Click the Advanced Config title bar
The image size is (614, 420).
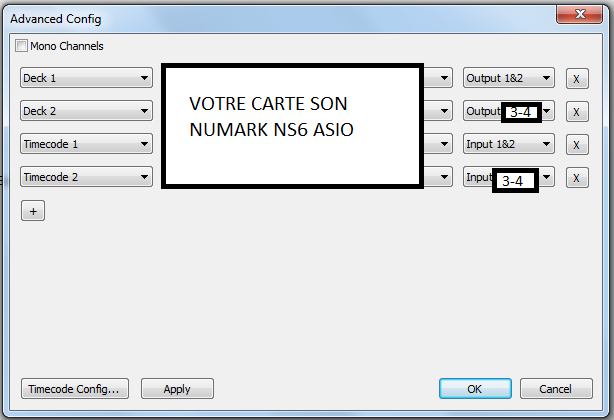(250, 18)
